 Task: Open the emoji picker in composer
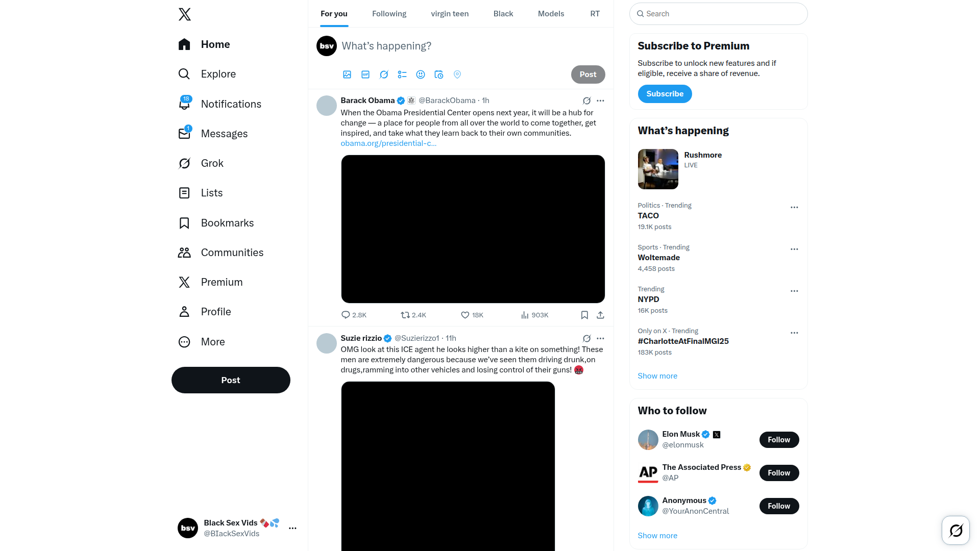click(x=421, y=74)
